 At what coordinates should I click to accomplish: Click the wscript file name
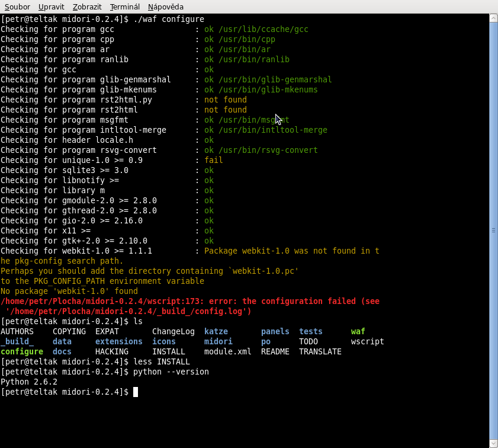click(368, 341)
